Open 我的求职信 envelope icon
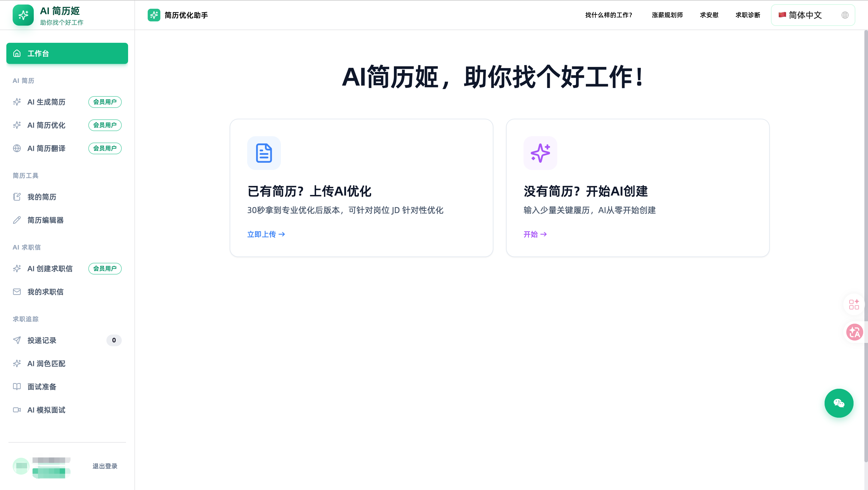868x490 pixels. click(17, 291)
